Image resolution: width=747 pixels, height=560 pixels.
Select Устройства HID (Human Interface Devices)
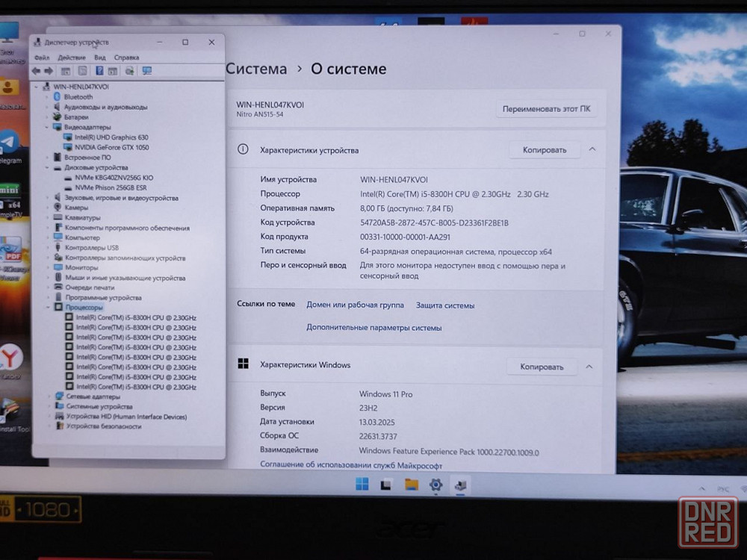pos(127,416)
